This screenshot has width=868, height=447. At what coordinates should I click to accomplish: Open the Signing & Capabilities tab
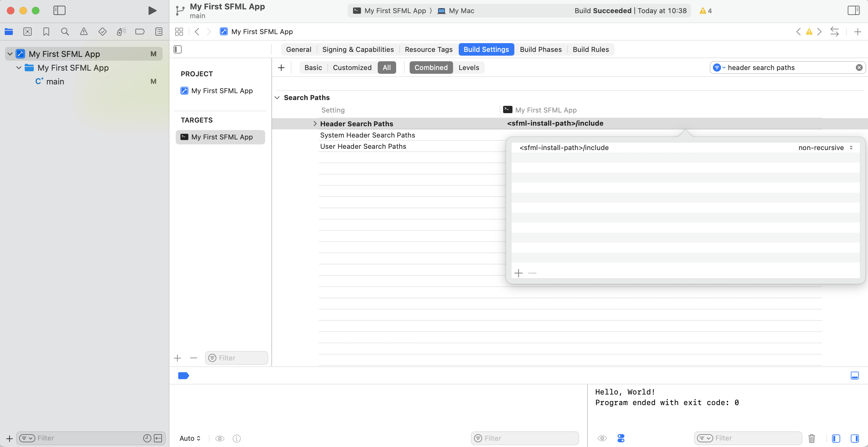pyautogui.click(x=358, y=49)
